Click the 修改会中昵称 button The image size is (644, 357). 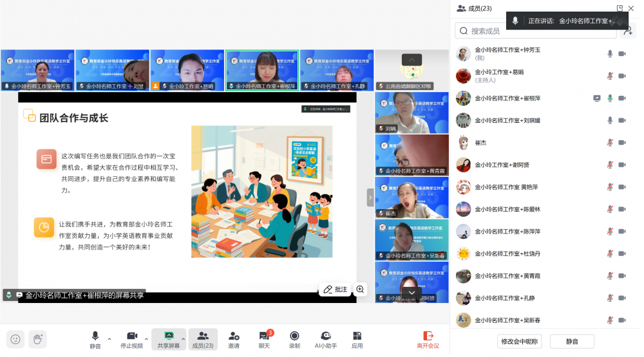(520, 342)
